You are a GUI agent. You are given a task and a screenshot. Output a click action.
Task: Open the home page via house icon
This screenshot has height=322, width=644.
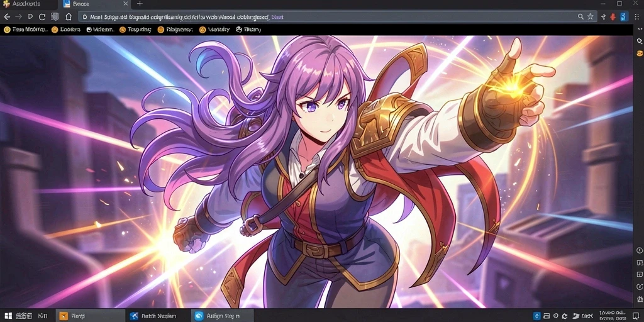coord(69,17)
